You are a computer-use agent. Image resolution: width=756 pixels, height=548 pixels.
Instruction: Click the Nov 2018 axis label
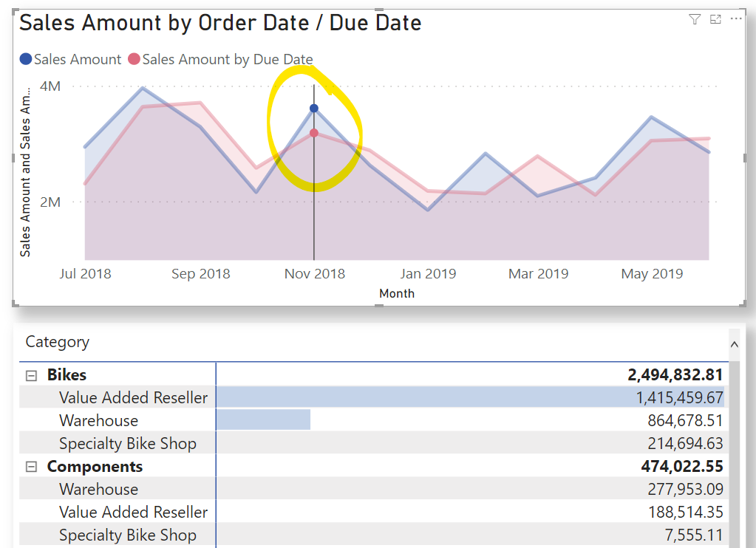tap(315, 274)
